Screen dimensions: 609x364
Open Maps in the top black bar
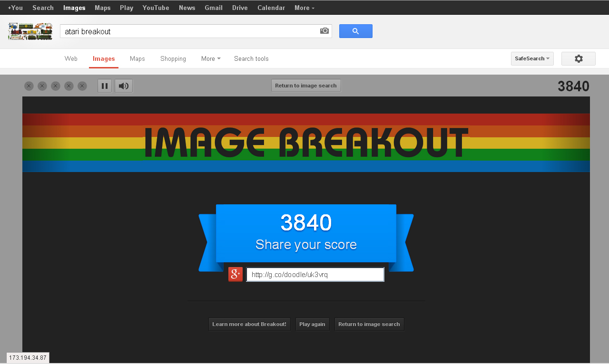[103, 8]
